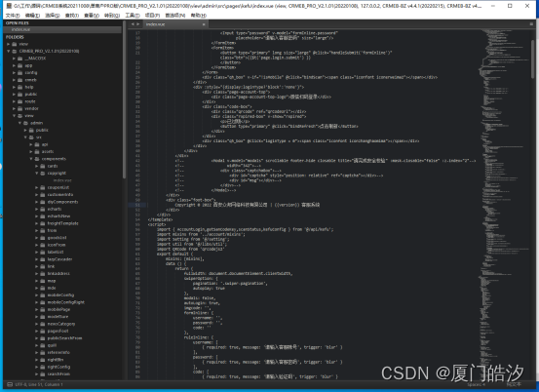The width and height of the screenshot is (539, 392).
Task: Click the from folder icon
Action: (x=43, y=230)
